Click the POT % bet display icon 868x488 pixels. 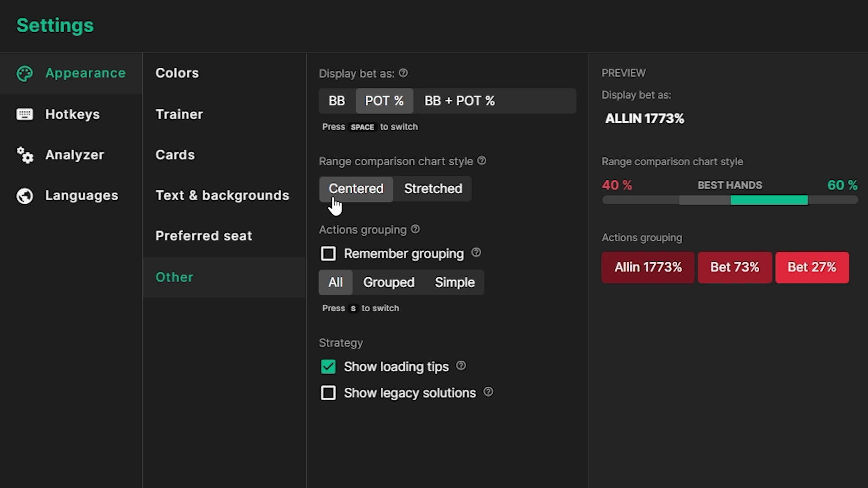(x=385, y=100)
